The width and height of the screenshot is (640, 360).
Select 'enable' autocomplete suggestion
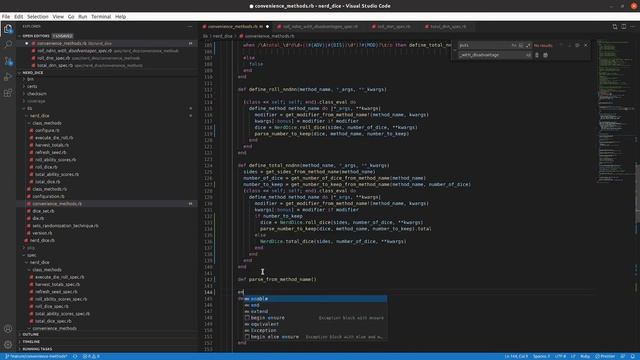point(315,299)
